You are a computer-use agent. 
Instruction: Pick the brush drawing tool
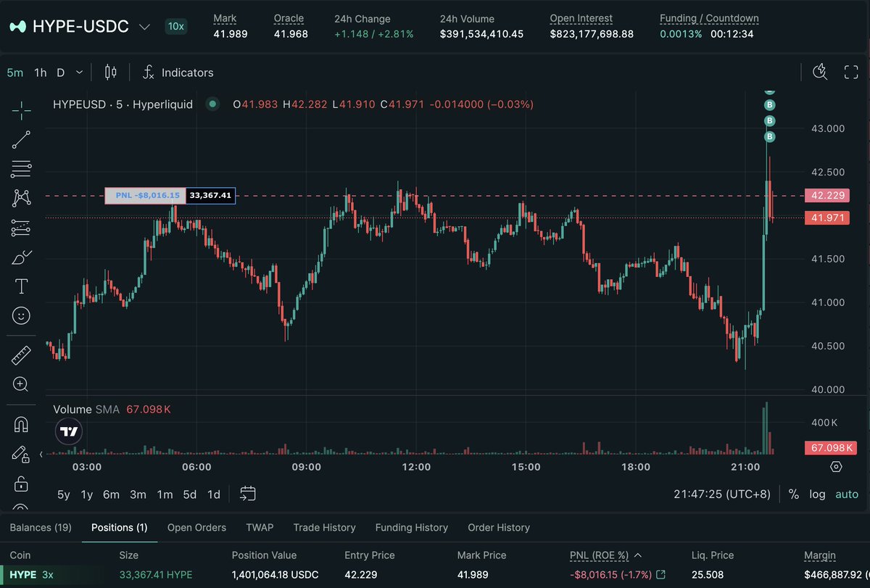21,257
